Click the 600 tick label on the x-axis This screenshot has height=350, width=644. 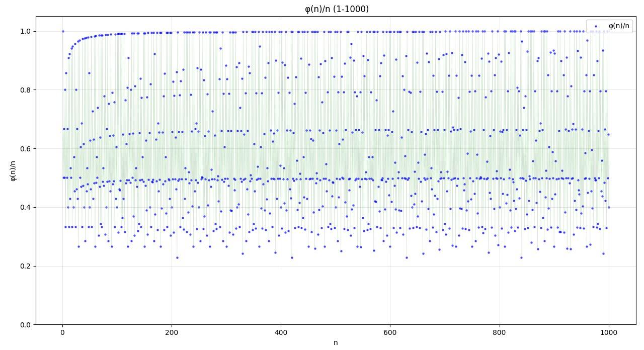coord(390,332)
